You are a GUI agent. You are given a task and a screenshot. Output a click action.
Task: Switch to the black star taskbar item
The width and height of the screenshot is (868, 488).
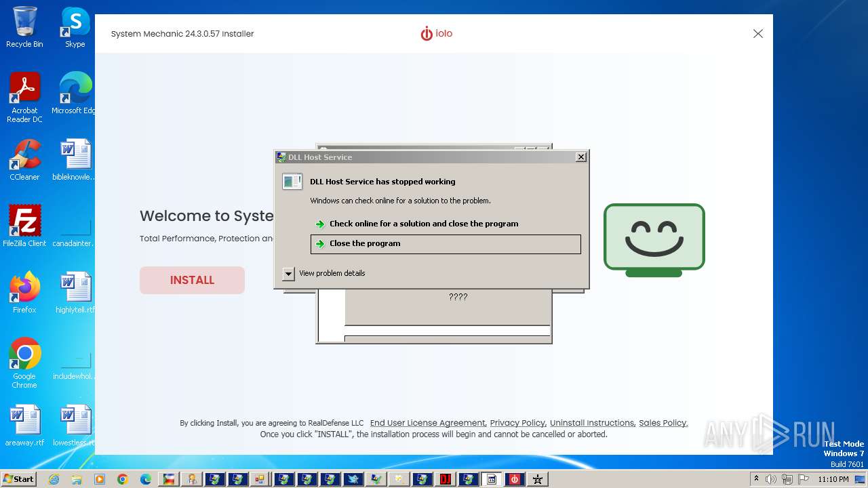pos(538,479)
